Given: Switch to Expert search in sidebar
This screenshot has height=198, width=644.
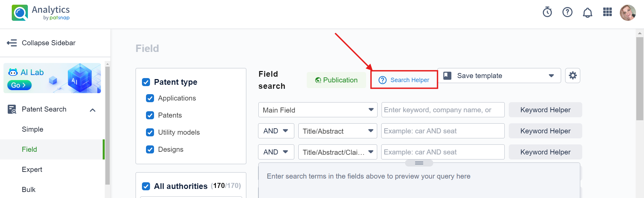Looking at the screenshot, I should tap(32, 170).
